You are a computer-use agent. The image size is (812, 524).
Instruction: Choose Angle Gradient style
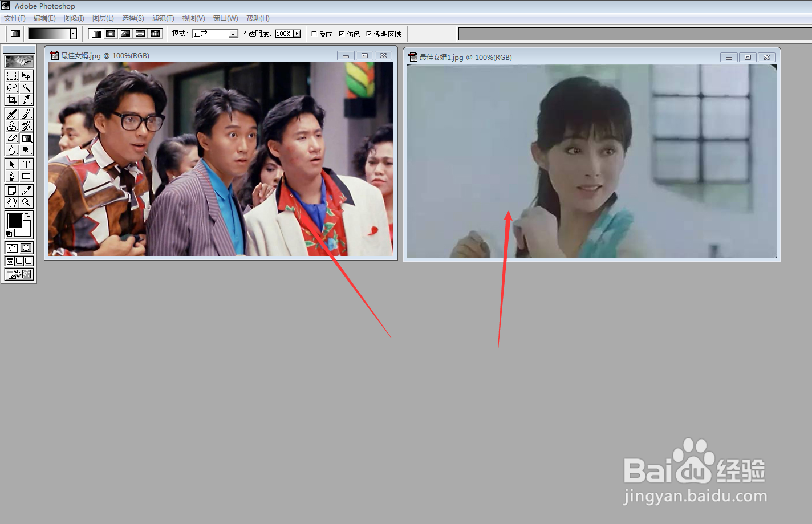[x=125, y=34]
